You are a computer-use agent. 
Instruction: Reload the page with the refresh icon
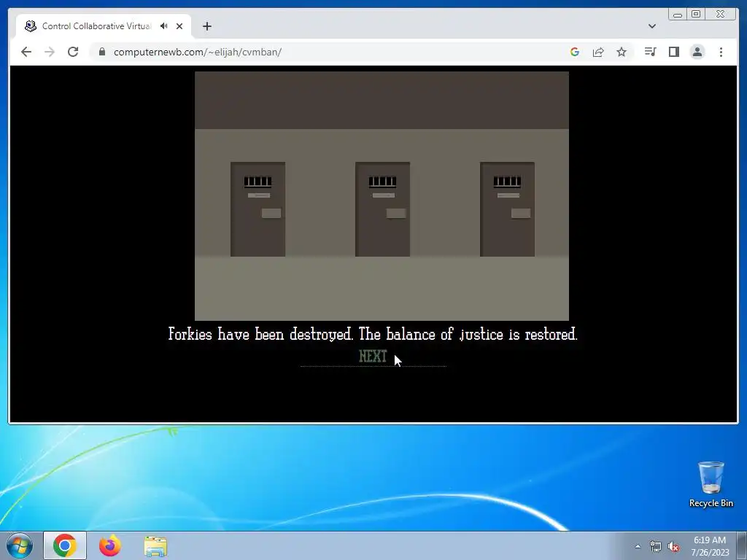pyautogui.click(x=73, y=52)
